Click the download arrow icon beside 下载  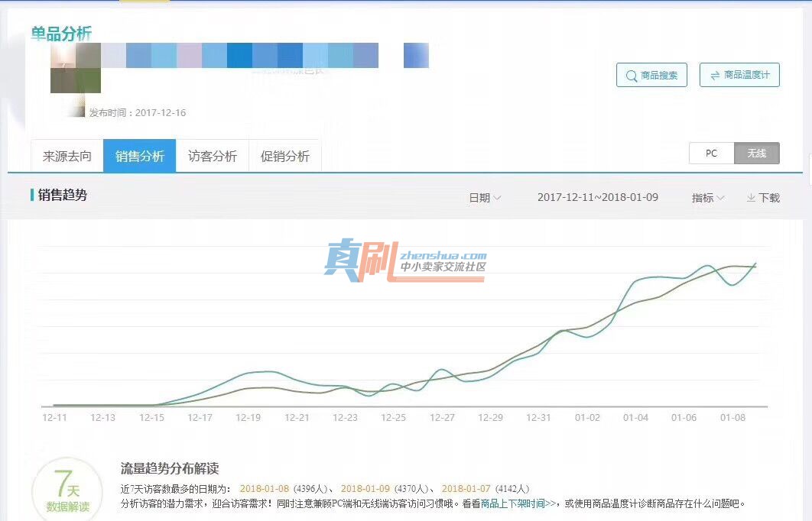(x=750, y=198)
